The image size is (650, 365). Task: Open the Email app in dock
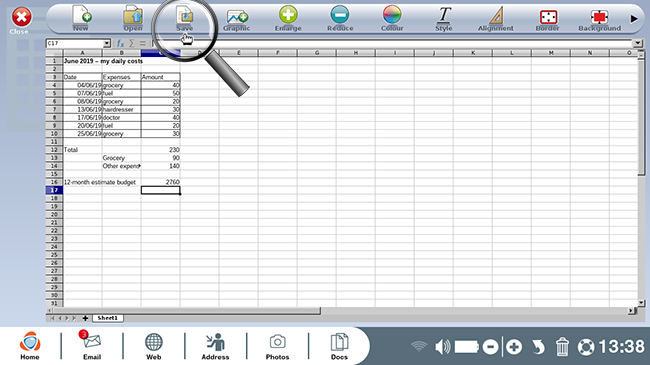tap(92, 345)
